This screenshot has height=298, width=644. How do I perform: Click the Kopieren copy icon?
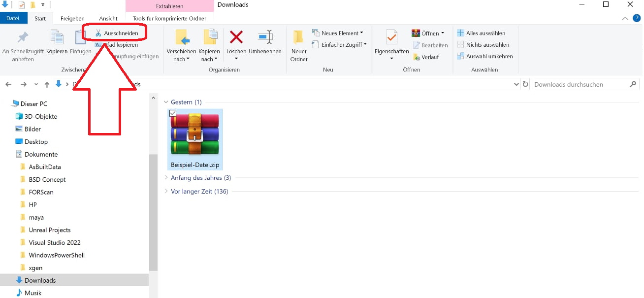tap(57, 37)
